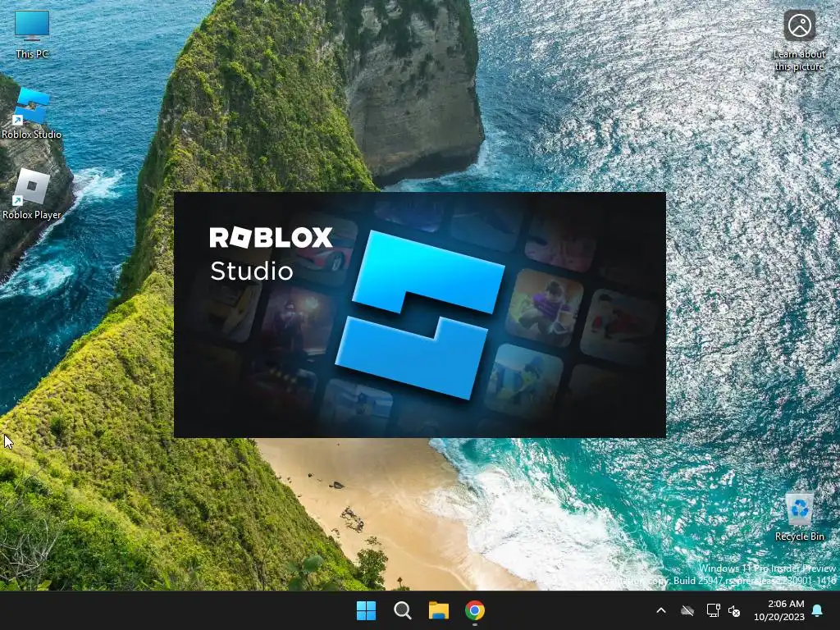Viewport: 840px width, 630px height.
Task: Open the Windows Start menu
Action: (x=367, y=610)
